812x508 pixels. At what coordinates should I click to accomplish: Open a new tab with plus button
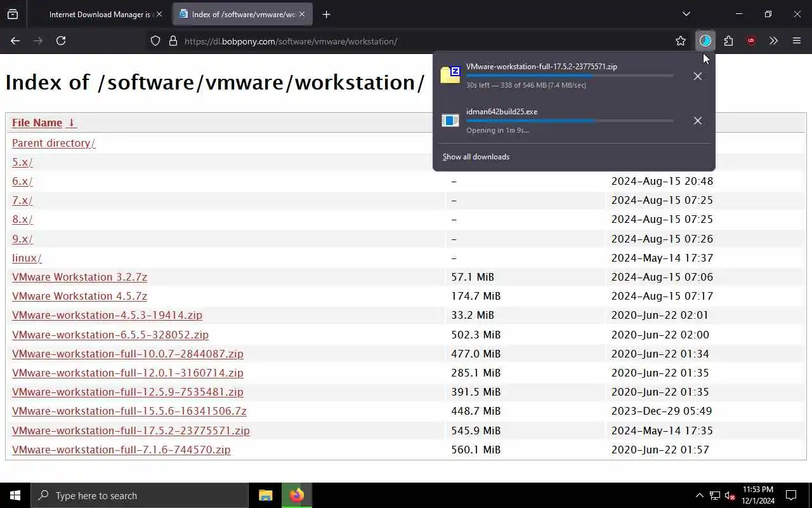click(x=326, y=14)
